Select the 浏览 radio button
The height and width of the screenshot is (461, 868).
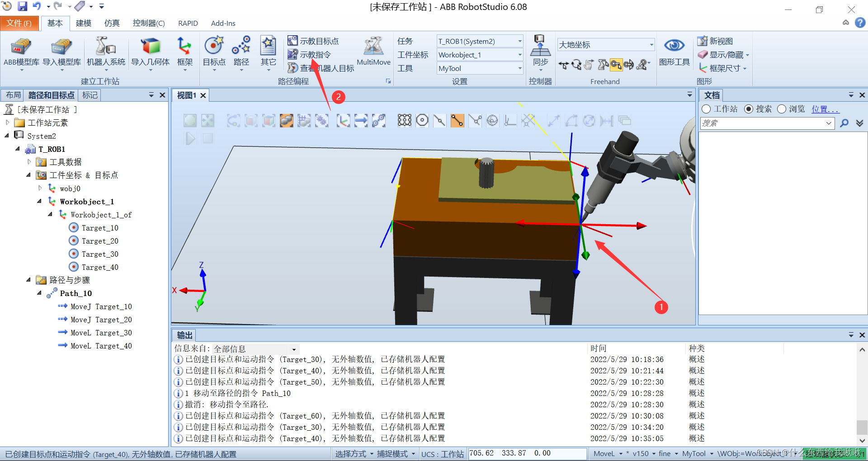782,109
